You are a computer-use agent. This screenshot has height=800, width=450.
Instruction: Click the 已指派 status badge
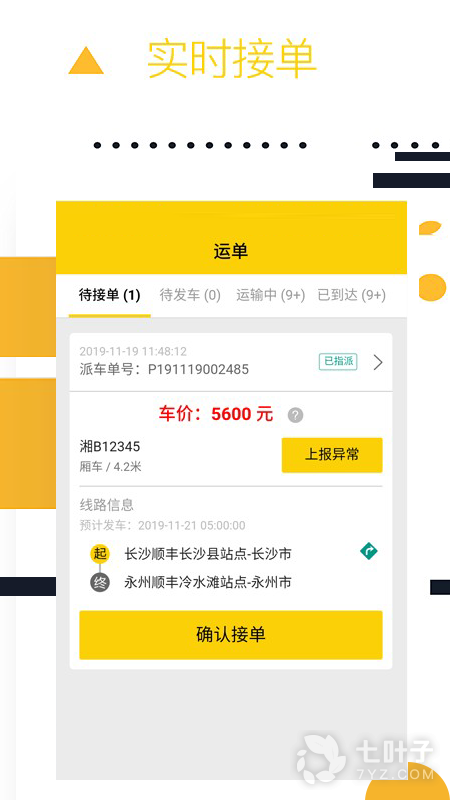coord(338,362)
